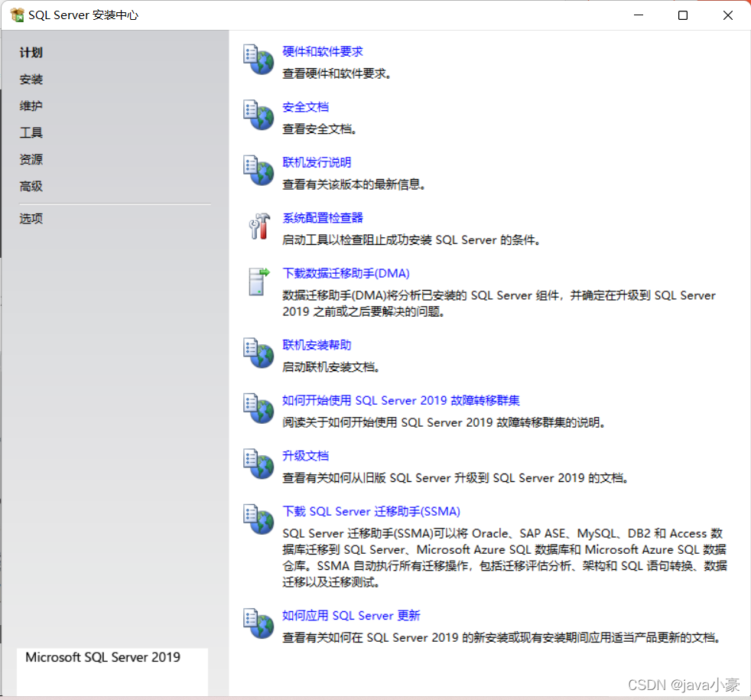Maximize the SQL Server 安装中心 window
The height and width of the screenshot is (700, 751).
click(683, 15)
